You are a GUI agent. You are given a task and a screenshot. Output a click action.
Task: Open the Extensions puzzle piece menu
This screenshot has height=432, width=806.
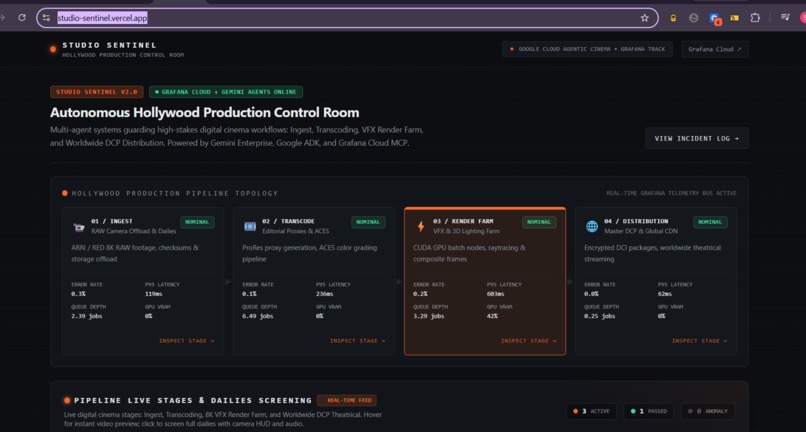(755, 18)
